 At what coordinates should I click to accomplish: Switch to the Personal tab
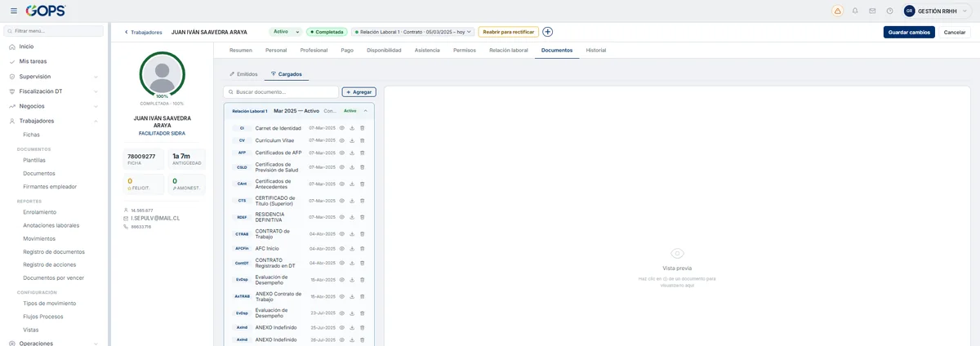[x=276, y=50]
